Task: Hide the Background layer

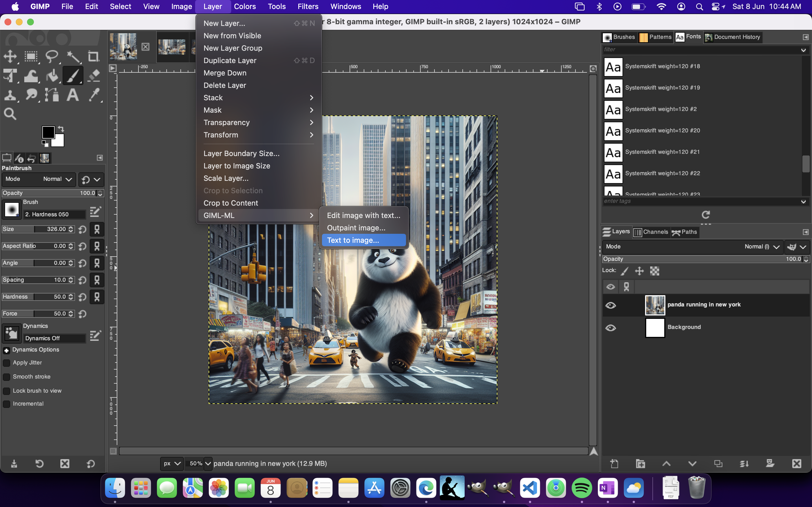Action: pyautogui.click(x=610, y=328)
